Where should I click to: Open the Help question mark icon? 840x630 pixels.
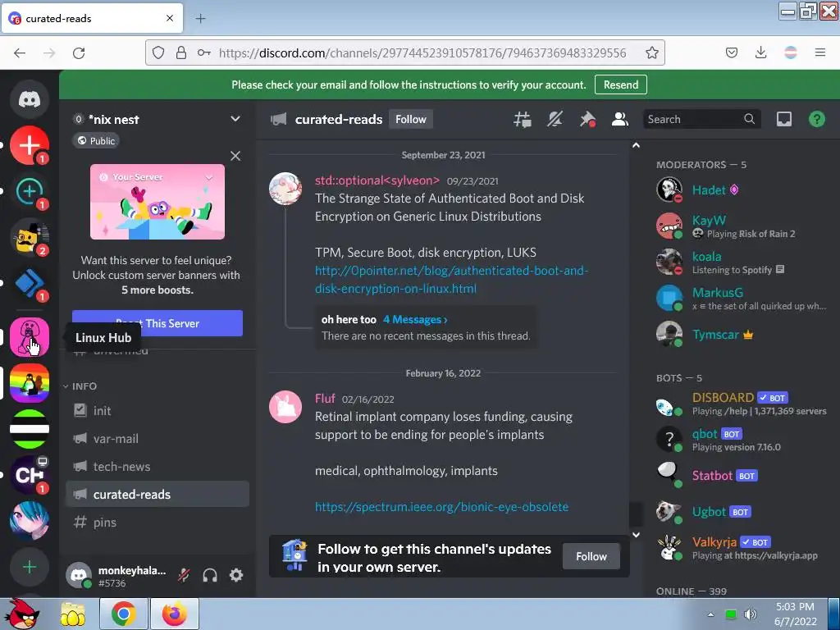tap(817, 119)
